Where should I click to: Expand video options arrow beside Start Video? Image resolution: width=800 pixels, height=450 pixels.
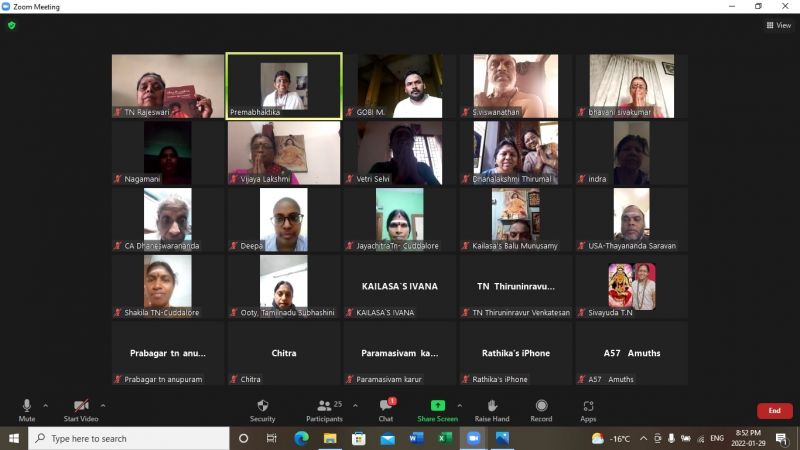tap(103, 406)
